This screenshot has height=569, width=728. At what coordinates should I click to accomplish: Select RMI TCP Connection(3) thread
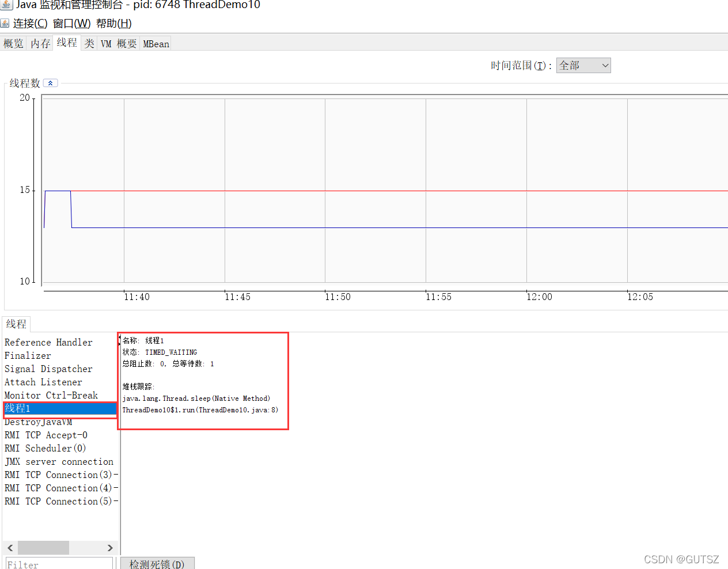(60, 475)
